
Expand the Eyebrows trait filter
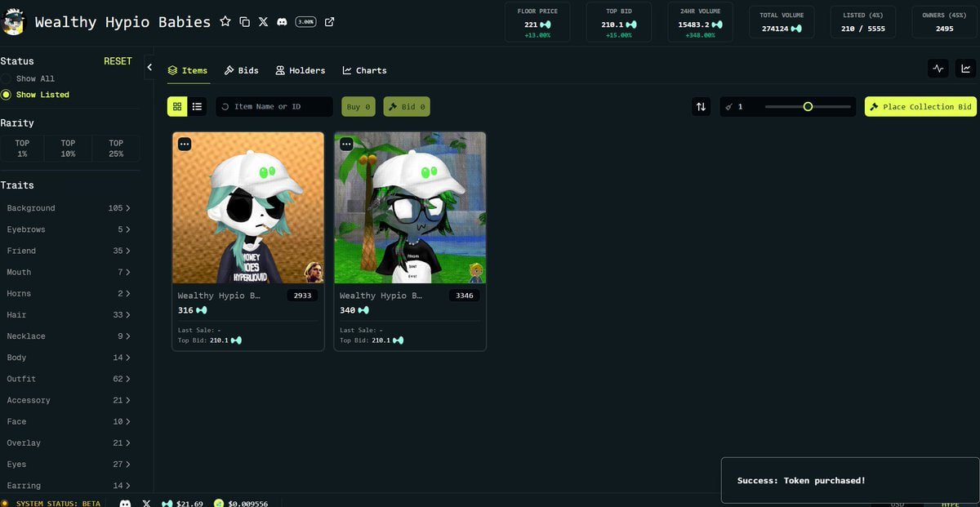coord(69,229)
